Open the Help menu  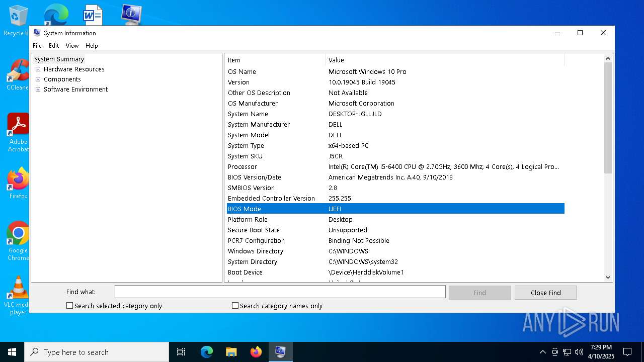tap(92, 46)
